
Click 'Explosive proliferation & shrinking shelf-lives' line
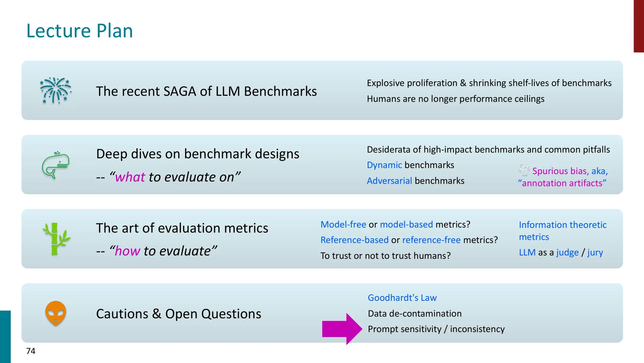489,83
